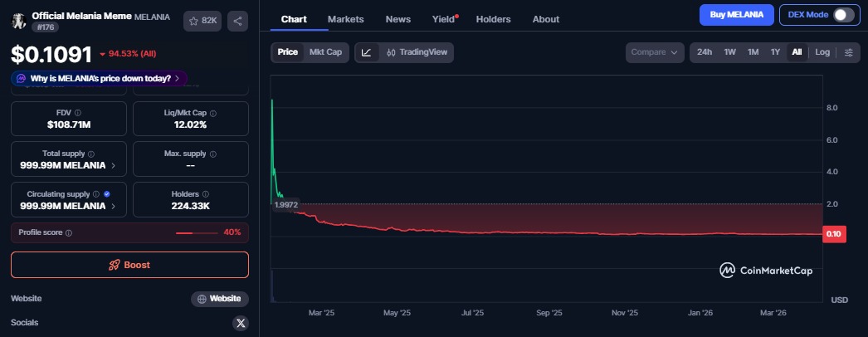
Task: Click the Jul '25 axis label
Action: (473, 313)
